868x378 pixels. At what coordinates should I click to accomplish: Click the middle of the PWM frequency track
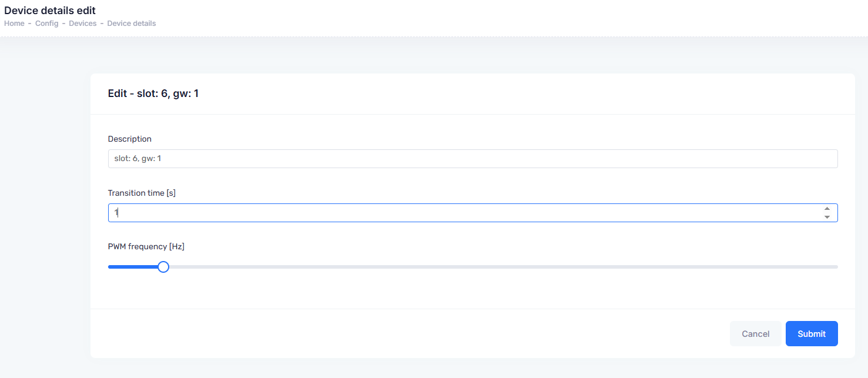[x=472, y=267]
